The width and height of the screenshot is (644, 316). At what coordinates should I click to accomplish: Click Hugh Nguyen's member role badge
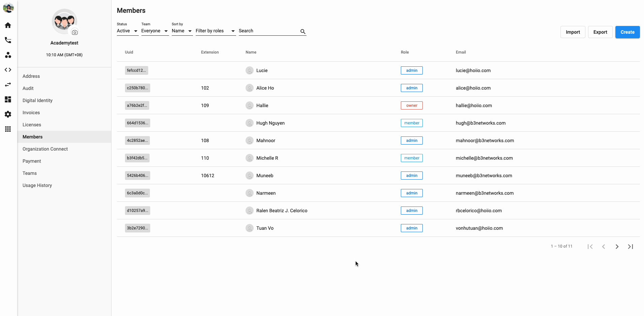click(412, 123)
